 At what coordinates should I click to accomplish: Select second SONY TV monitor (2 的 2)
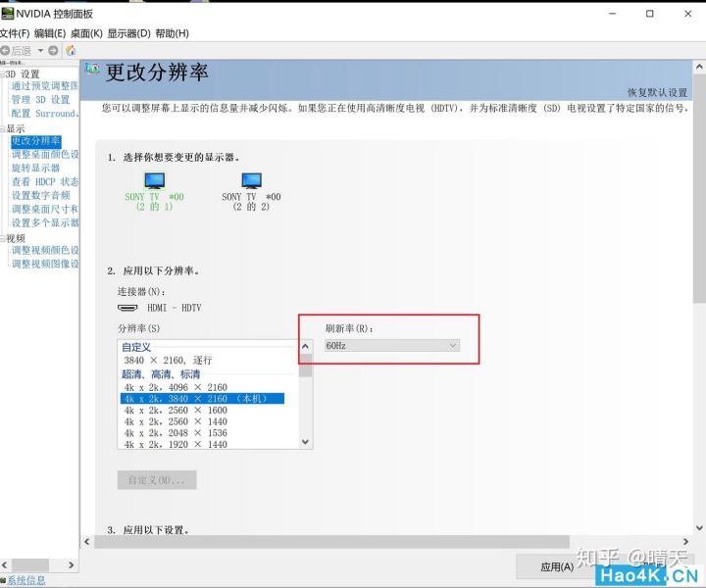(251, 192)
